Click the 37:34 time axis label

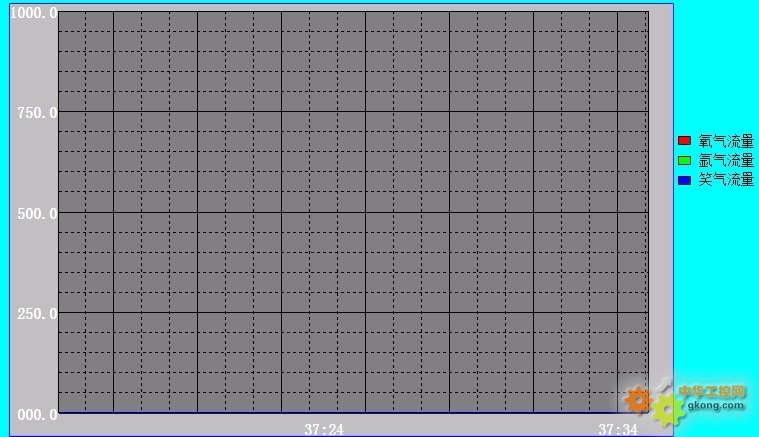[x=618, y=429]
